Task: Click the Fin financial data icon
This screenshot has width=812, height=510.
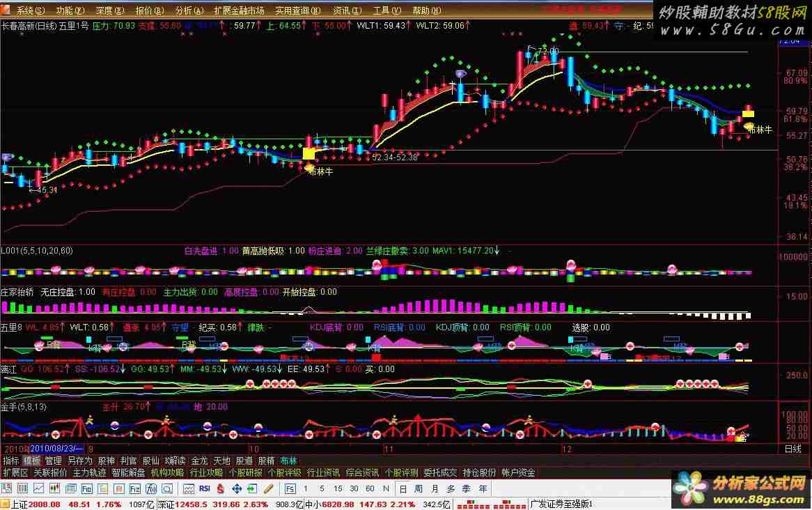Action: pos(86,488)
